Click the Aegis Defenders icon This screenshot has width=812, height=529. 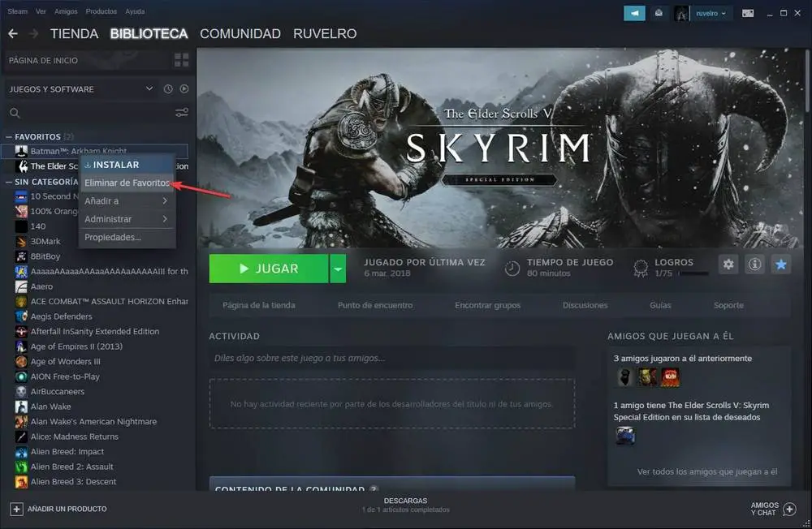[x=21, y=316]
